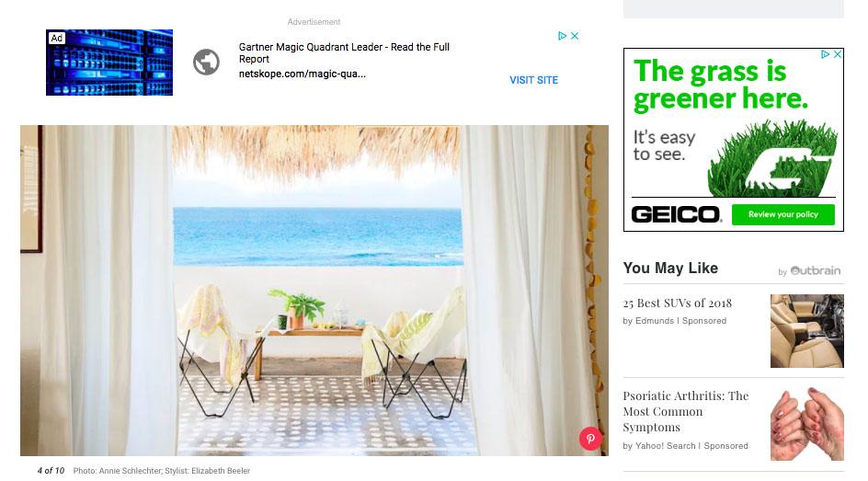Click the GEICO logo
Image resolution: width=868 pixels, height=481 pixels.
coord(676,215)
